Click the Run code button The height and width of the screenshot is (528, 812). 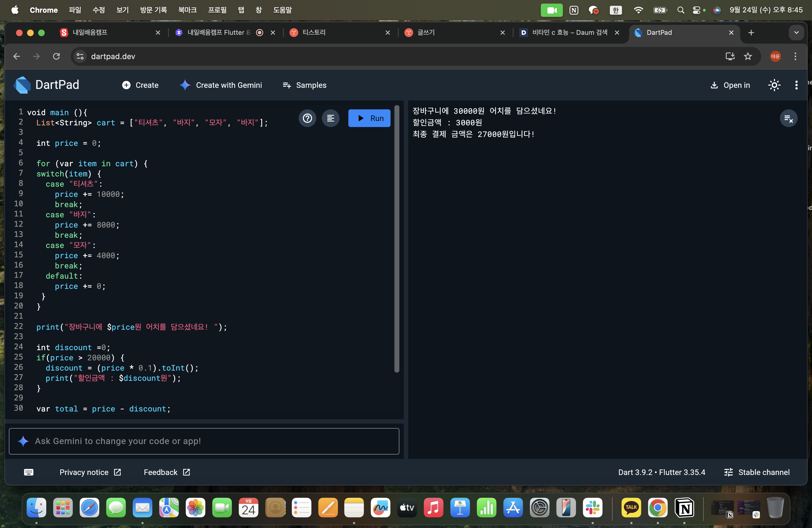(x=369, y=118)
